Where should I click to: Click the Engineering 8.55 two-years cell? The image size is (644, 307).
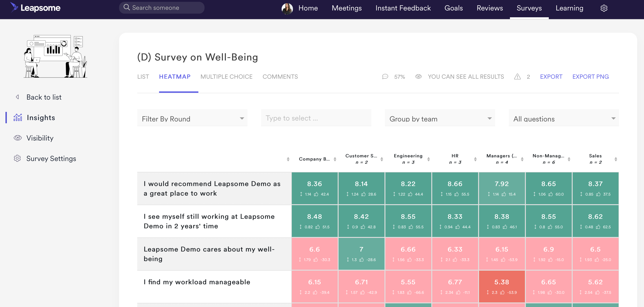pyautogui.click(x=408, y=221)
